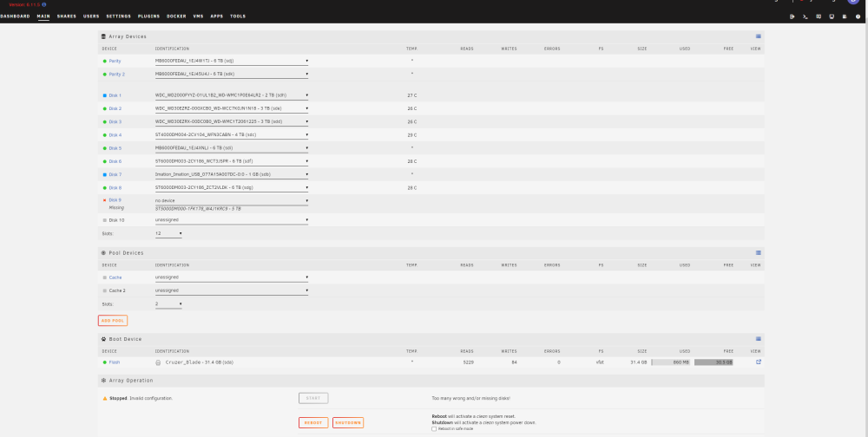Open the Parity 2 device link
The image size is (868, 437).
117,74
